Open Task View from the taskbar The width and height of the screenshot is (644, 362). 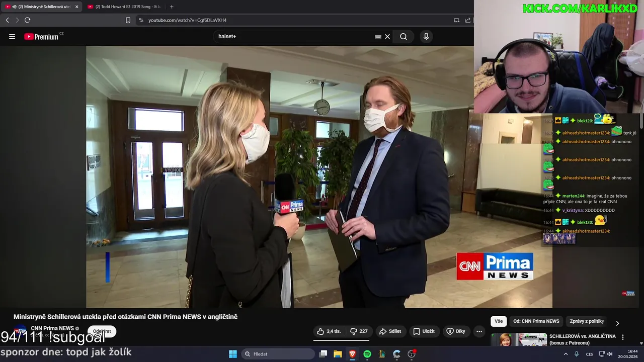coord(324,354)
